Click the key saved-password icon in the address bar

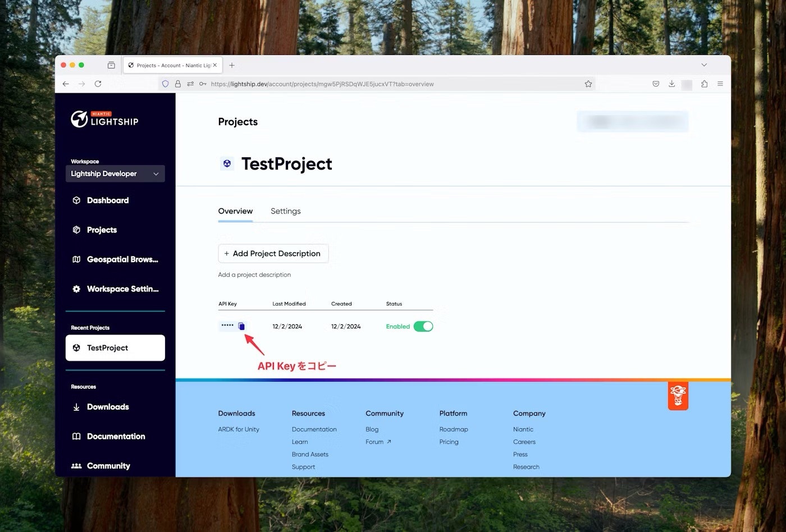click(203, 84)
